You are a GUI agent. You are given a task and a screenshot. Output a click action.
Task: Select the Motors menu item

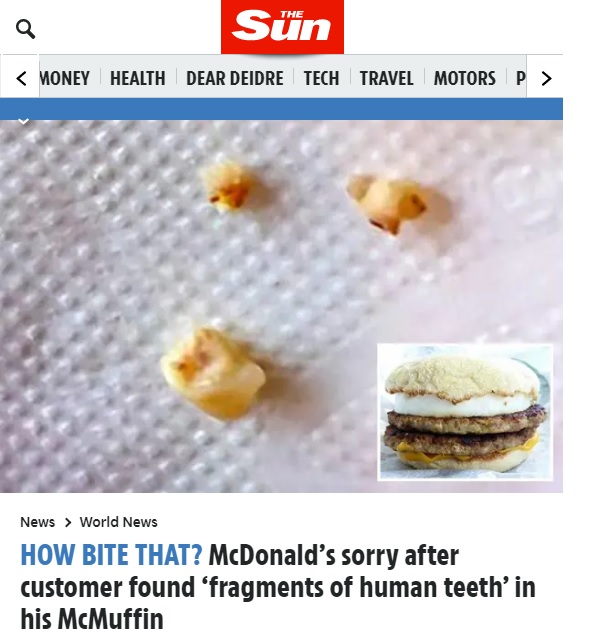click(465, 78)
